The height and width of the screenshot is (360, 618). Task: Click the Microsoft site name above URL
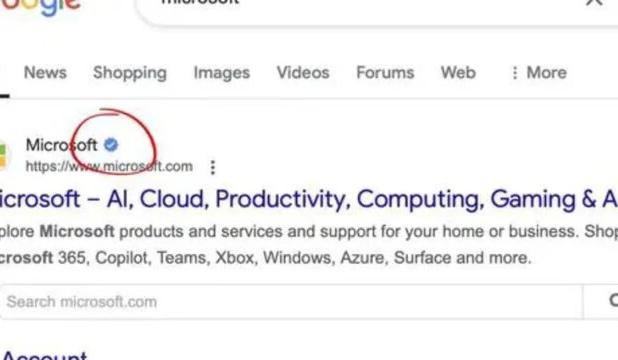pos(61,145)
